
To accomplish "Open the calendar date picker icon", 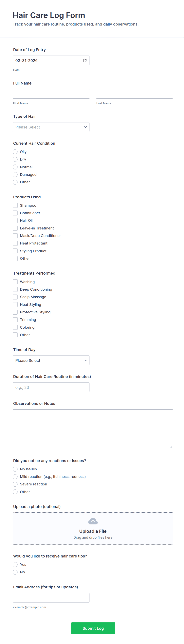I will (x=85, y=61).
